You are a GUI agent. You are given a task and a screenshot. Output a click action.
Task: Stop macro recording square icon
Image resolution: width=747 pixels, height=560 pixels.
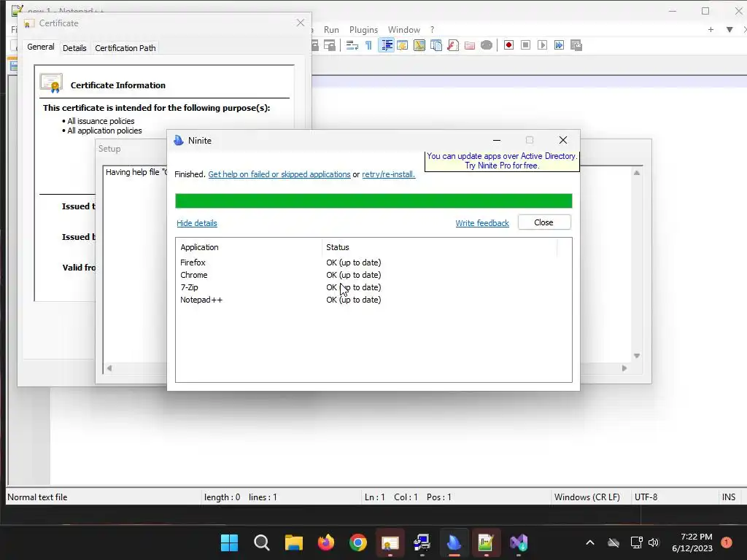(525, 45)
